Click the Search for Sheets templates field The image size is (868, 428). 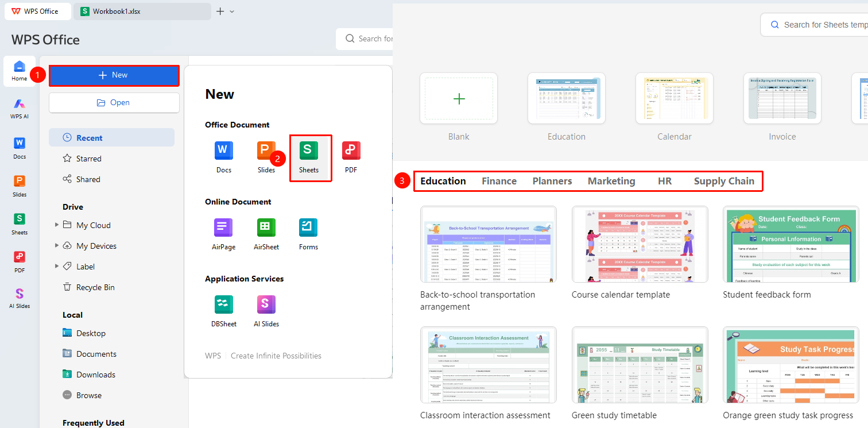(x=815, y=25)
